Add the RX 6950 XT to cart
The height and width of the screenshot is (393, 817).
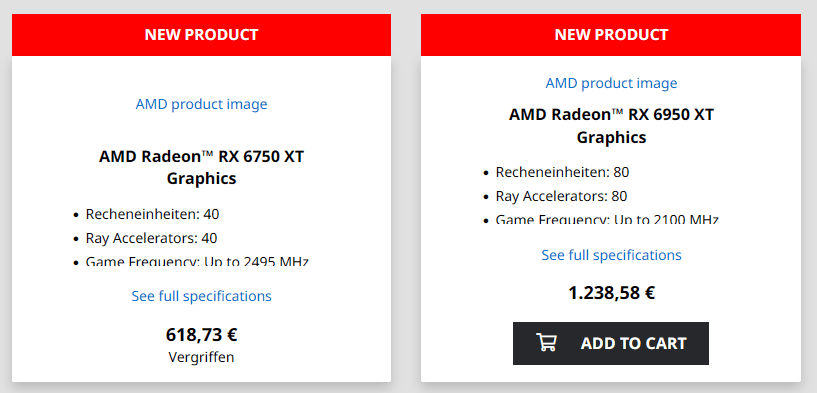click(x=611, y=343)
